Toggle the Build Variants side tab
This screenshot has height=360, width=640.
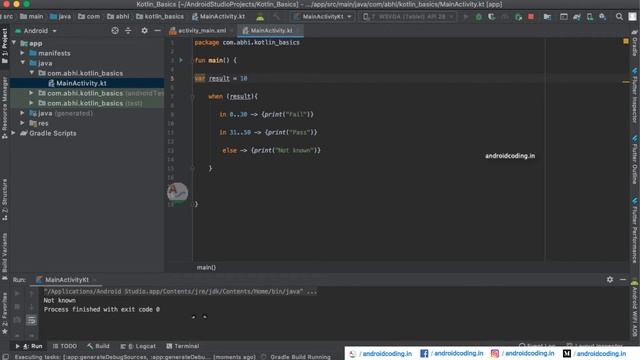pyautogui.click(x=4, y=256)
